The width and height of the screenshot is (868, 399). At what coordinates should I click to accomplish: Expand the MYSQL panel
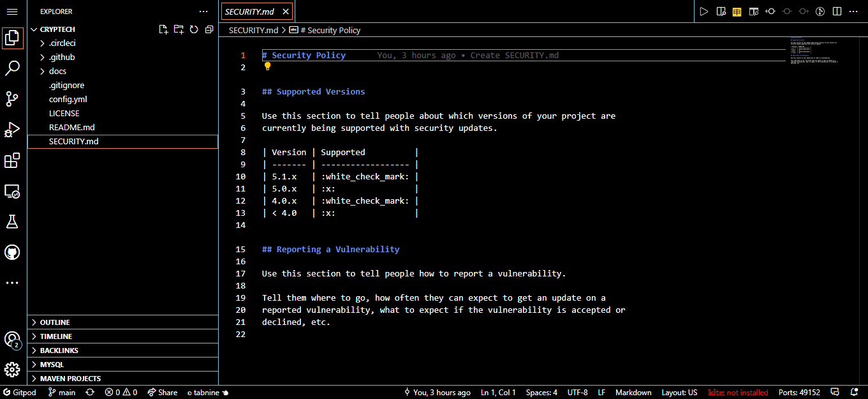click(122, 365)
